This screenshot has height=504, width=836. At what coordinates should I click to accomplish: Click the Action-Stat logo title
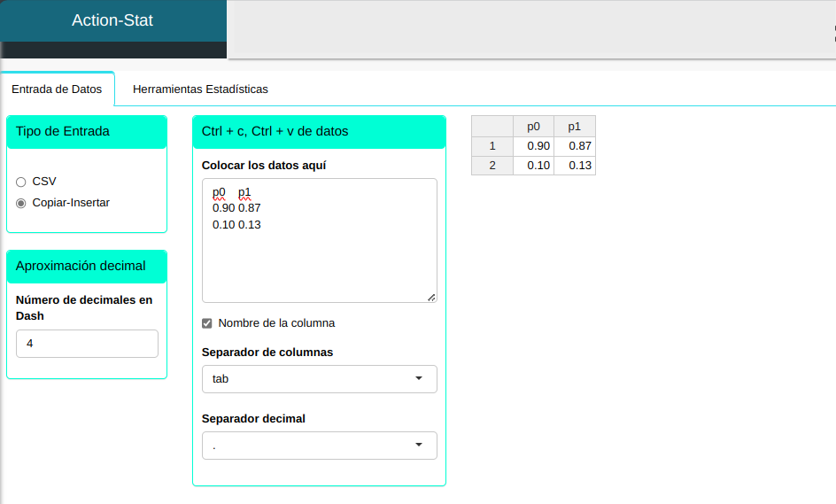112,20
